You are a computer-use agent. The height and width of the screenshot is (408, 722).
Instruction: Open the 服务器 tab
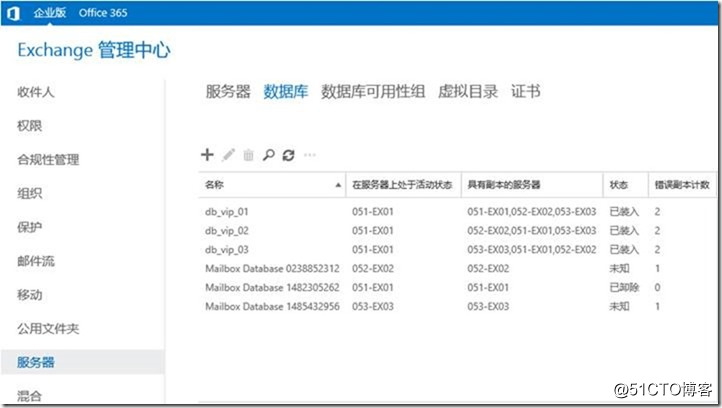pos(228,91)
